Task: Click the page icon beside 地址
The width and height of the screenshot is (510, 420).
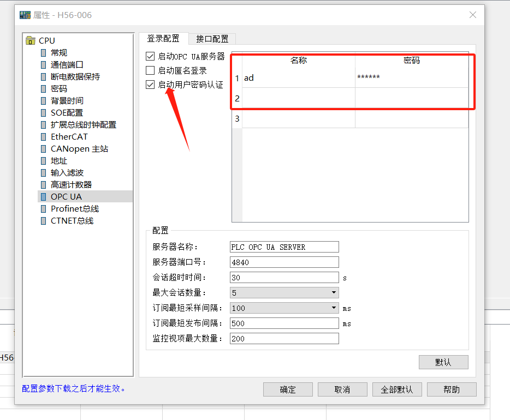Action: click(43, 161)
